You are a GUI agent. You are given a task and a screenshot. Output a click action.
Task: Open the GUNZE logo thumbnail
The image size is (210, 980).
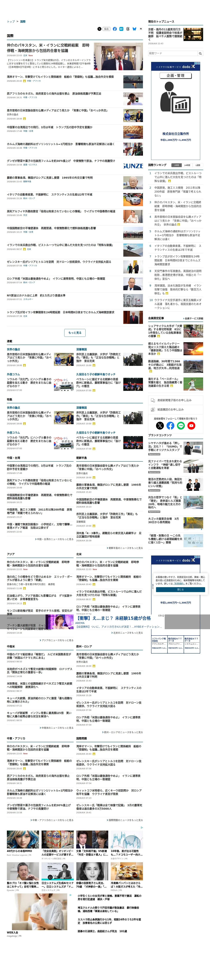[x=133, y=166]
